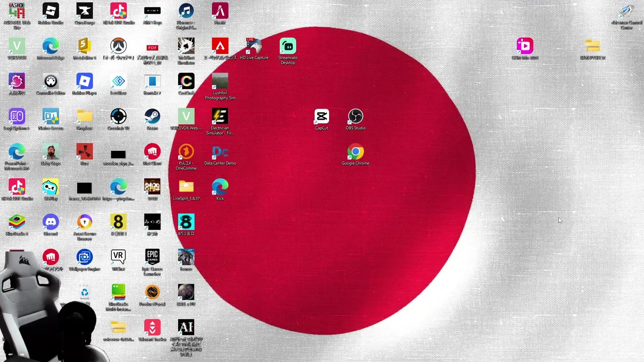Select the yellow 8 game icon
The width and height of the screenshot is (644, 362).
(118, 222)
